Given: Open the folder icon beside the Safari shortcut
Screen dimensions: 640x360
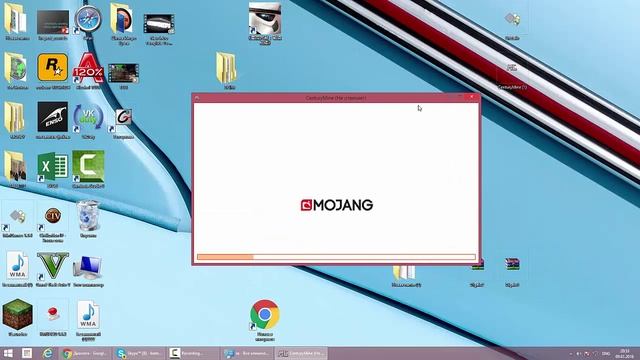Looking at the screenshot, I should pyautogui.click(x=122, y=19).
